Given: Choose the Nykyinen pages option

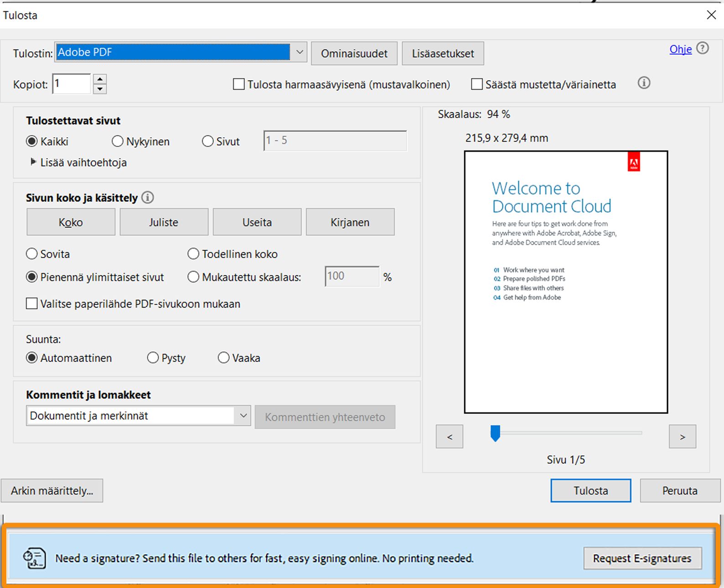Looking at the screenshot, I should (x=117, y=141).
